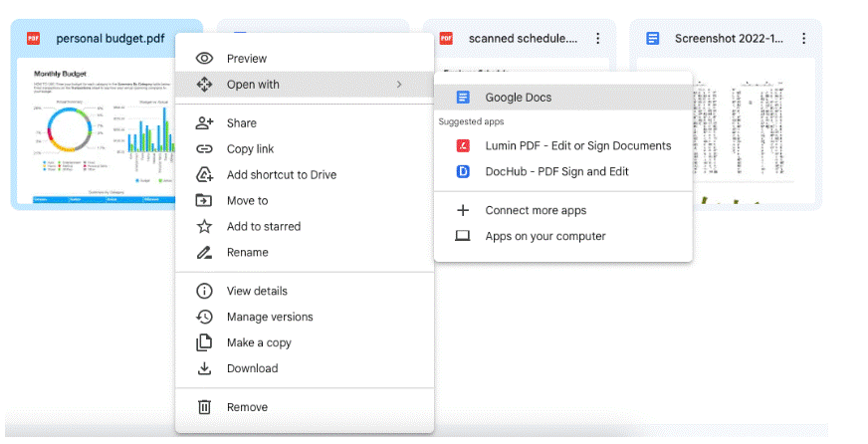Choose Add to starred option
This screenshot has width=868, height=444.
coord(305,226)
